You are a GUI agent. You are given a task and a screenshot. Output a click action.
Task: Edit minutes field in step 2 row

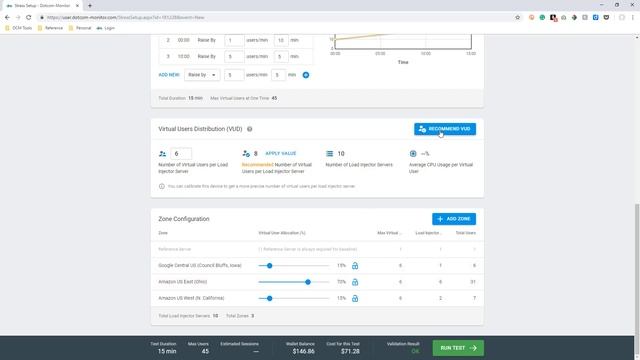pos(281,40)
